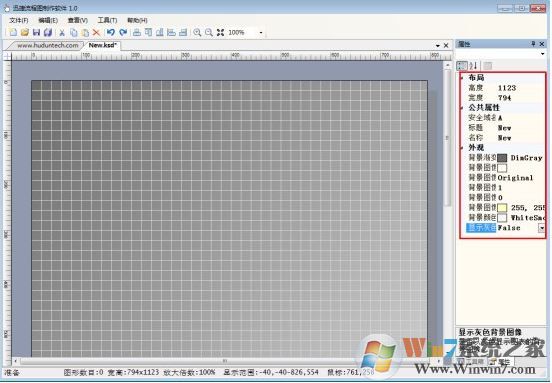Viewport: 552px width, 383px height.
Task: Open the 文件(F) menu
Action: [x=19, y=20]
